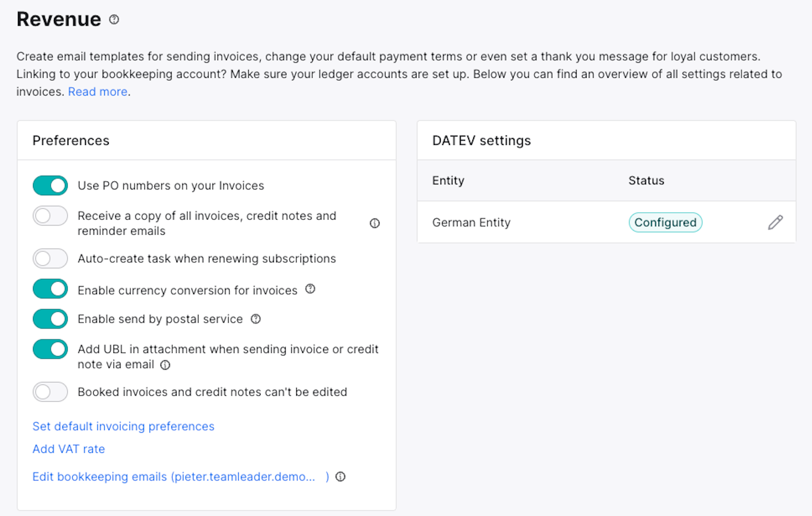This screenshot has width=812, height=516.
Task: Click the Configured status badge
Action: (x=665, y=222)
